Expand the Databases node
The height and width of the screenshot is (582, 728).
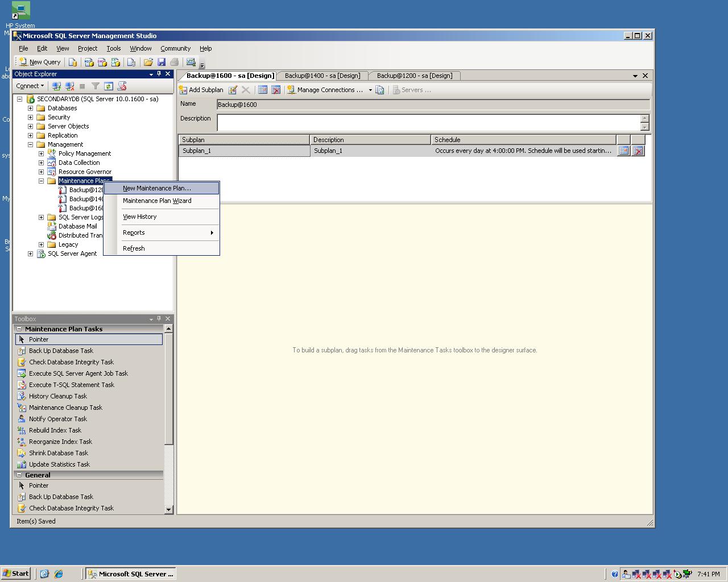(x=30, y=108)
